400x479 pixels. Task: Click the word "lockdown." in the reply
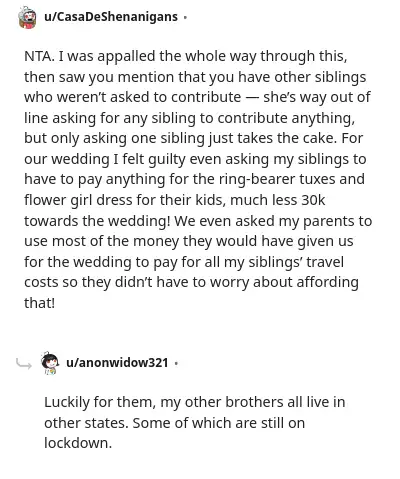point(78,443)
